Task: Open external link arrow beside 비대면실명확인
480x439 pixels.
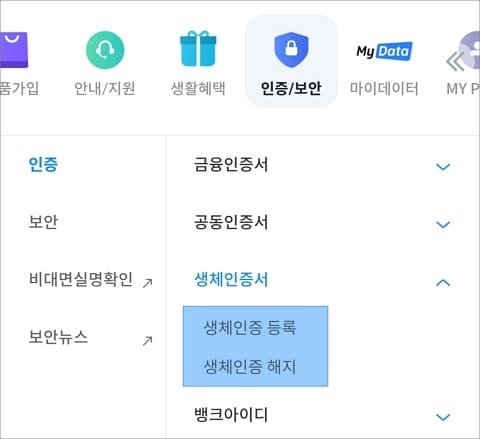Action: 147,283
